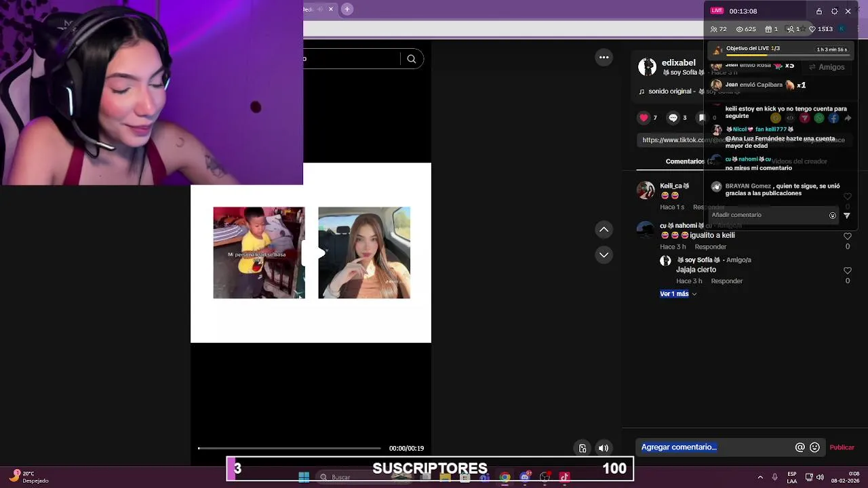The image size is (868, 488).
Task: Close the current browser tab
Action: point(331,9)
